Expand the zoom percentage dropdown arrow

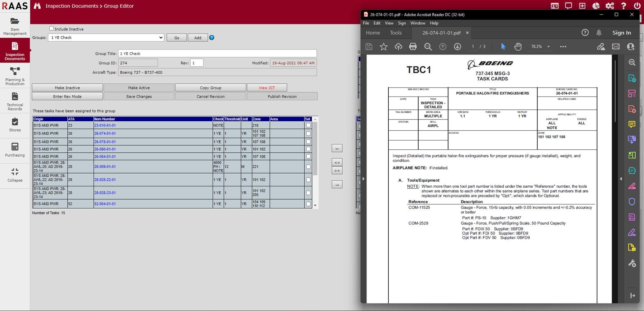(x=548, y=47)
